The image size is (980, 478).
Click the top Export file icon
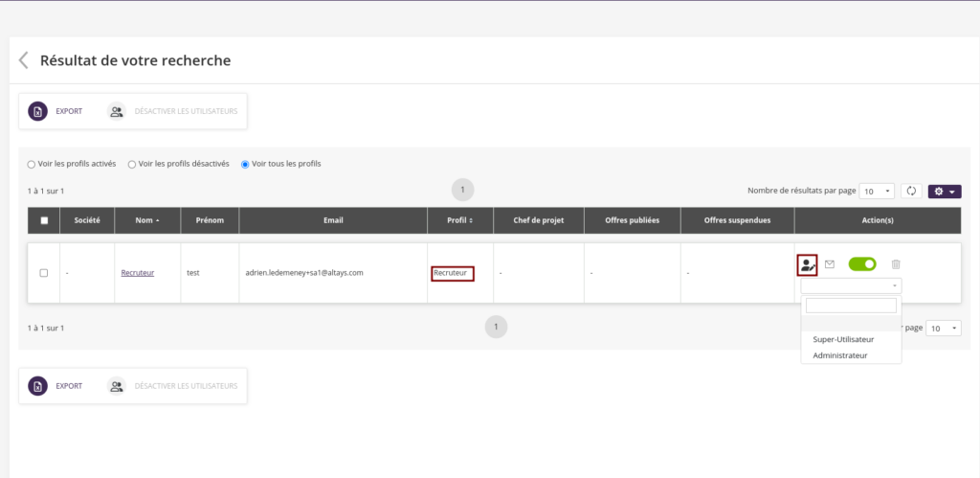[37, 111]
